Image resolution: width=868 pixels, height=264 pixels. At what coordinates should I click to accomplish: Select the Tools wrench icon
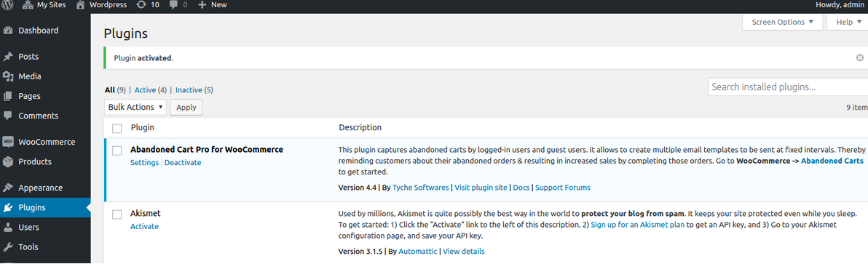(x=8, y=247)
